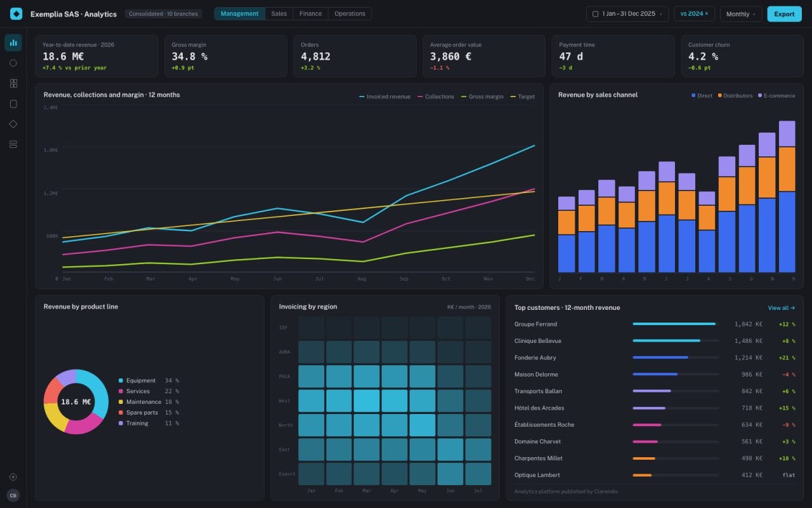This screenshot has height=508, width=812.
Task: Toggle the Target legend series
Action: [522, 97]
